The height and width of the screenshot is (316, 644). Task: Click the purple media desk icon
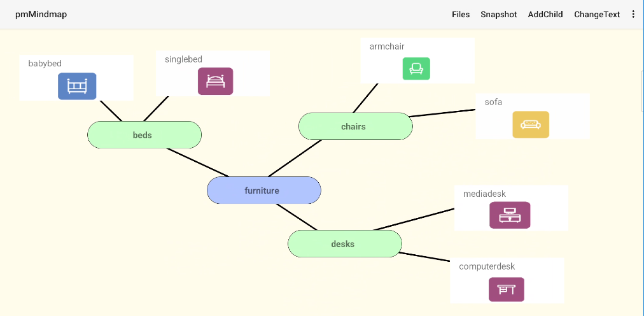click(x=509, y=215)
